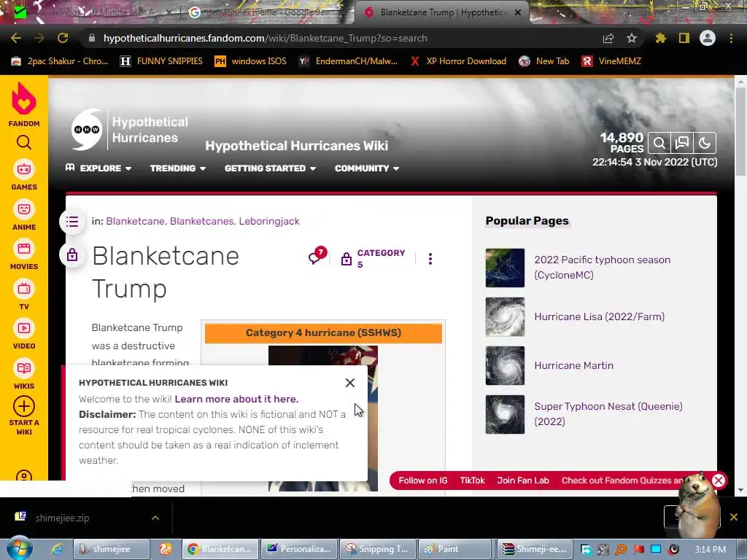Close the downloads bar with yellow X
The image size is (747, 560).
[734, 517]
